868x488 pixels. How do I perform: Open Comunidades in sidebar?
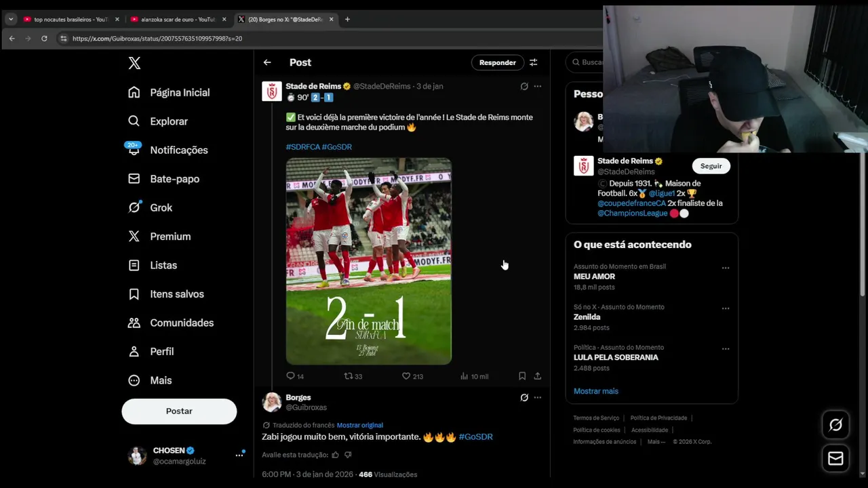click(171, 323)
